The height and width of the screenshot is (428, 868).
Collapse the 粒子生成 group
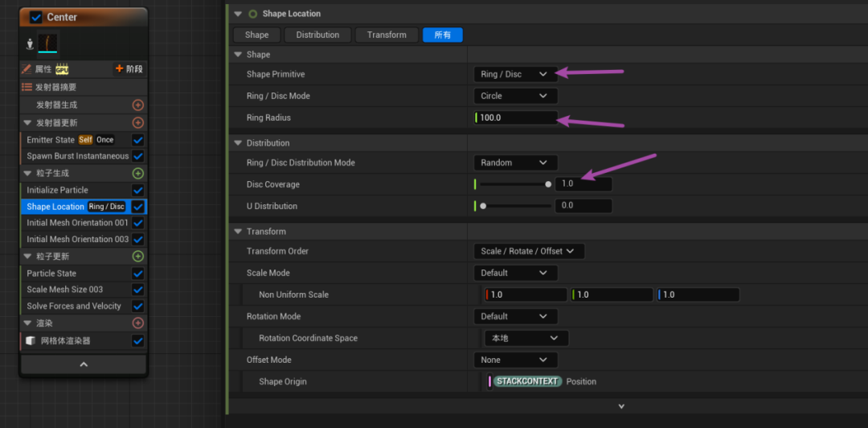[x=27, y=173]
